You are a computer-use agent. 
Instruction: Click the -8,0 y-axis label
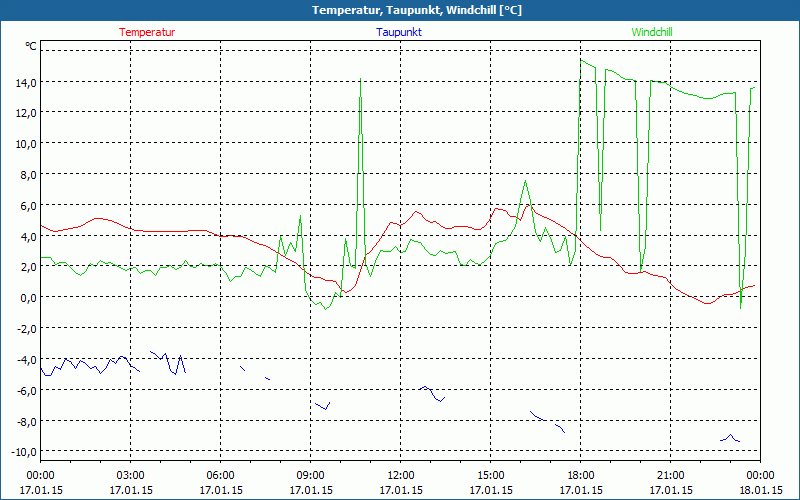click(x=26, y=421)
